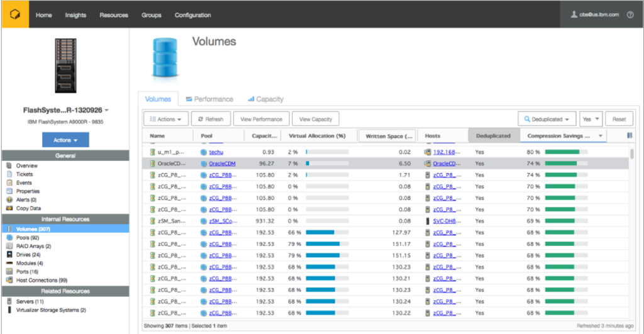Click the 96.27 capacity cell

pos(267,164)
